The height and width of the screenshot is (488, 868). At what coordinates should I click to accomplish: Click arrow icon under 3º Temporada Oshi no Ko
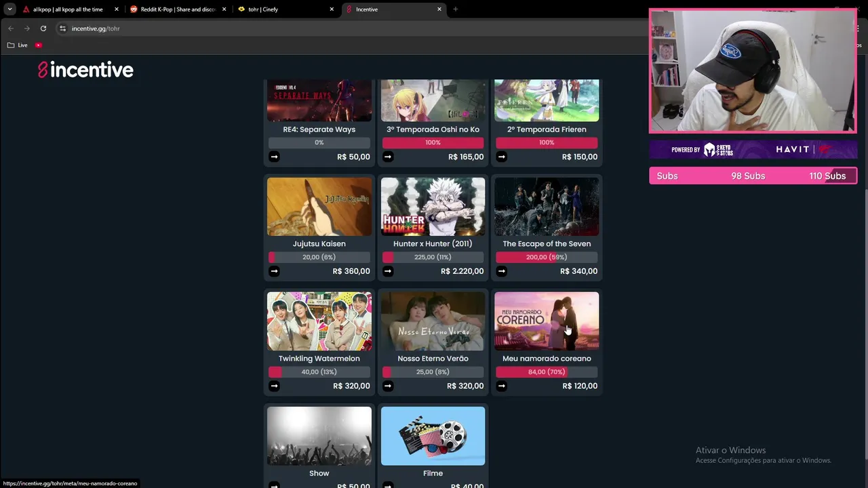388,157
